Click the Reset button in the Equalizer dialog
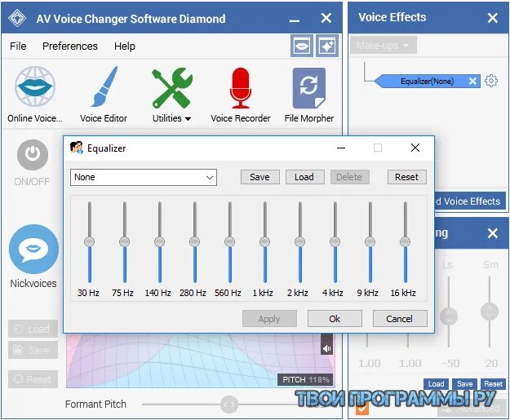This screenshot has width=510, height=420. pos(406,177)
